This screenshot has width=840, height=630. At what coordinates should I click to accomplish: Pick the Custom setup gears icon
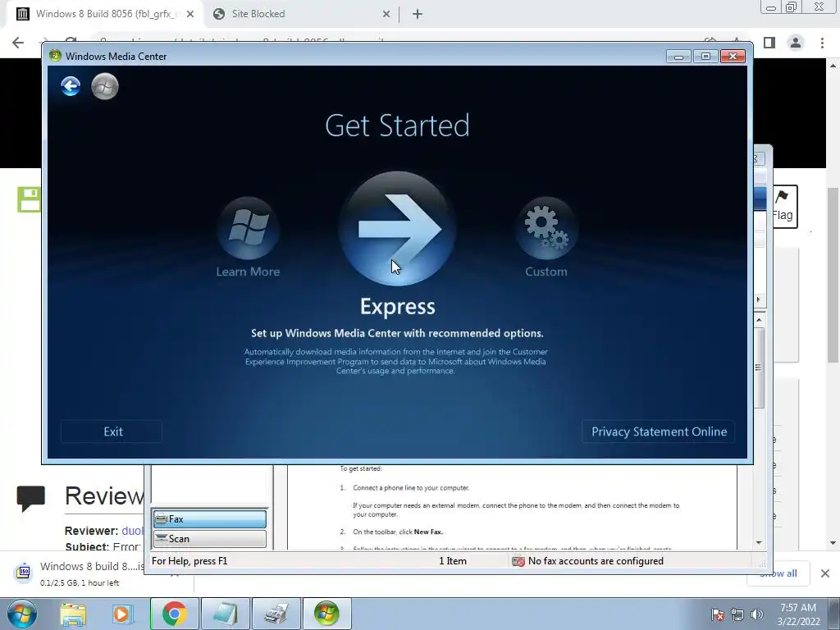point(546,229)
